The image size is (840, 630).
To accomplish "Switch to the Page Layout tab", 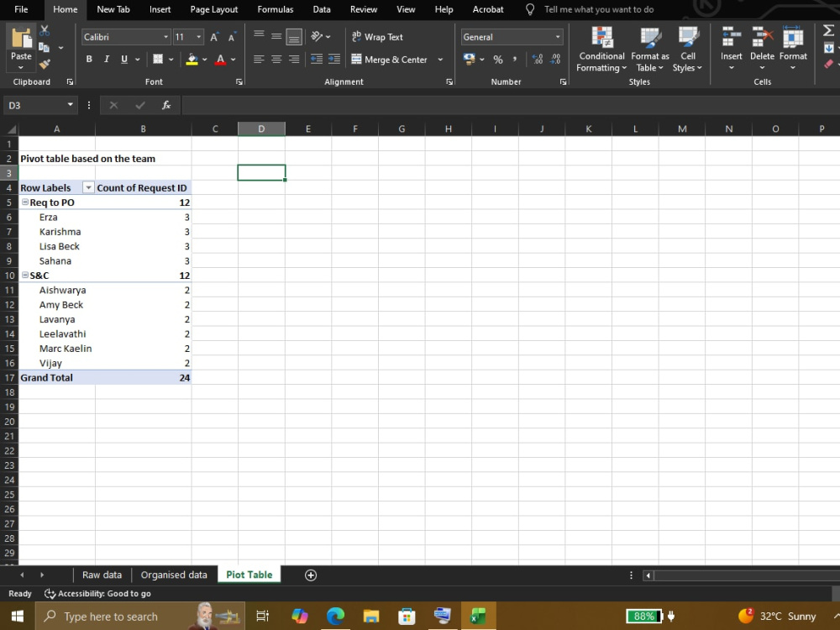I will click(x=213, y=9).
